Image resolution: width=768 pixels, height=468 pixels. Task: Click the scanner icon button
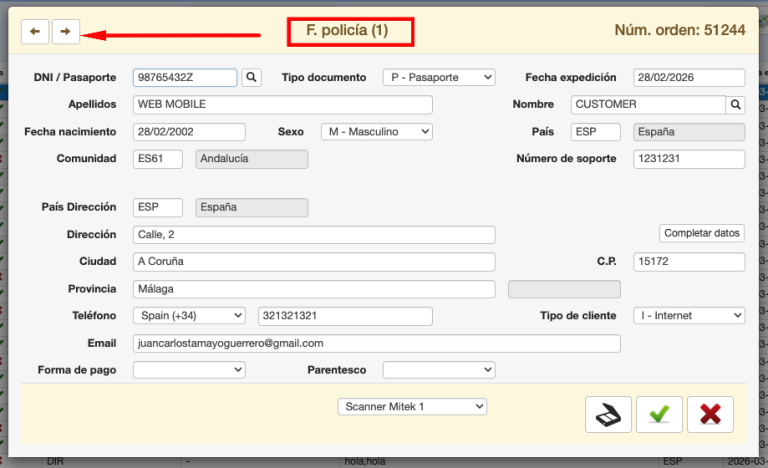click(x=608, y=414)
